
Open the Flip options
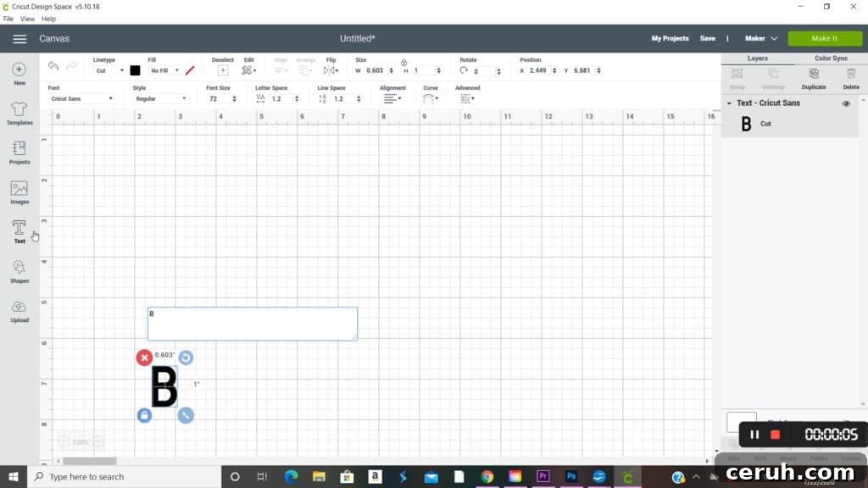331,70
